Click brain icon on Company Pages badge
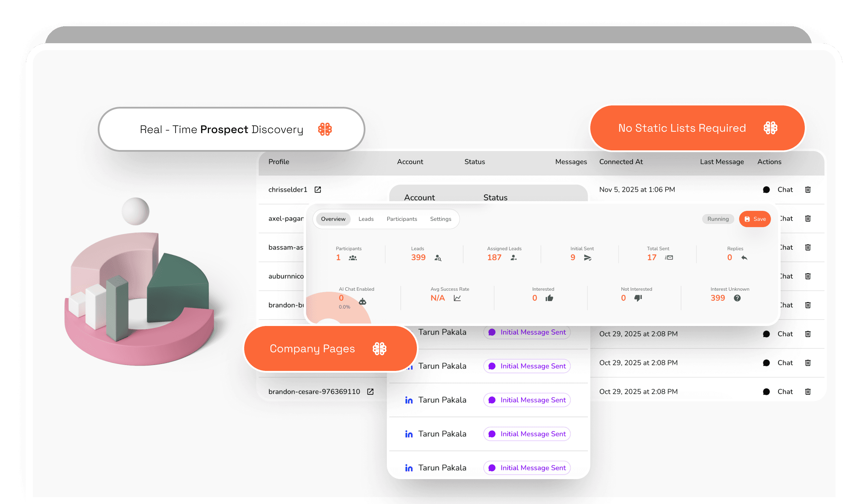 379,348
